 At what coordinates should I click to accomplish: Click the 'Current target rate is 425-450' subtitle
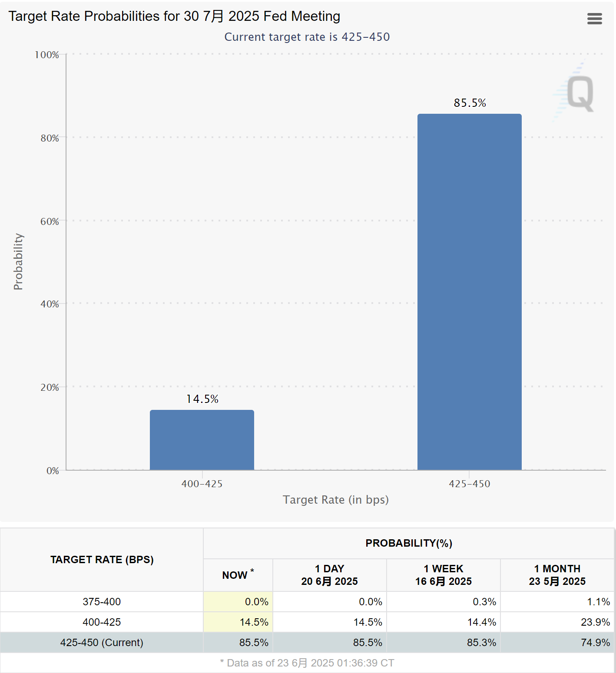307,37
